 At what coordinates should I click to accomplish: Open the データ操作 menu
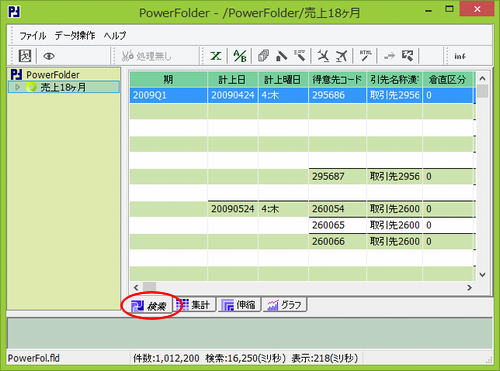click(x=75, y=35)
